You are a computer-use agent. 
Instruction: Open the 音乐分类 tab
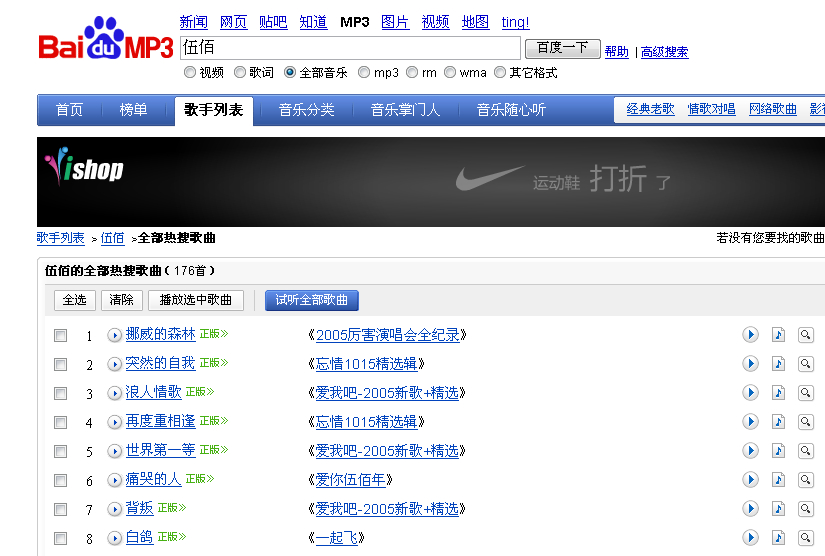tap(306, 110)
